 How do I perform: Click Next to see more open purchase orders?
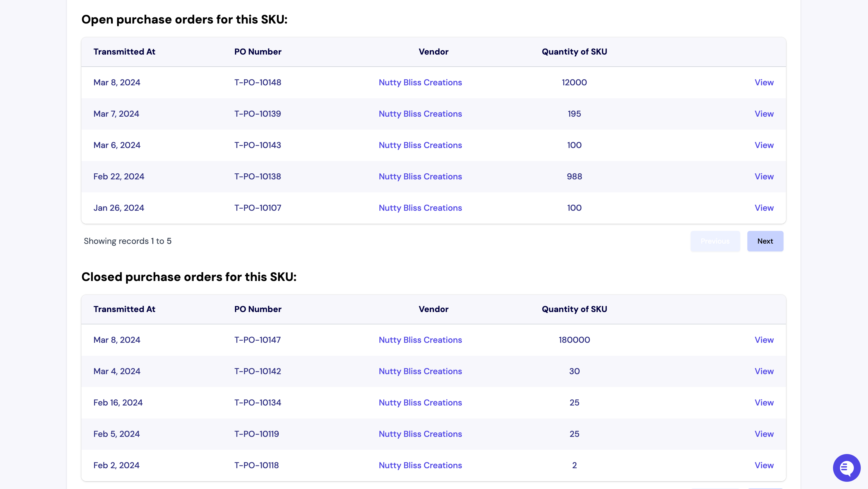tap(765, 241)
